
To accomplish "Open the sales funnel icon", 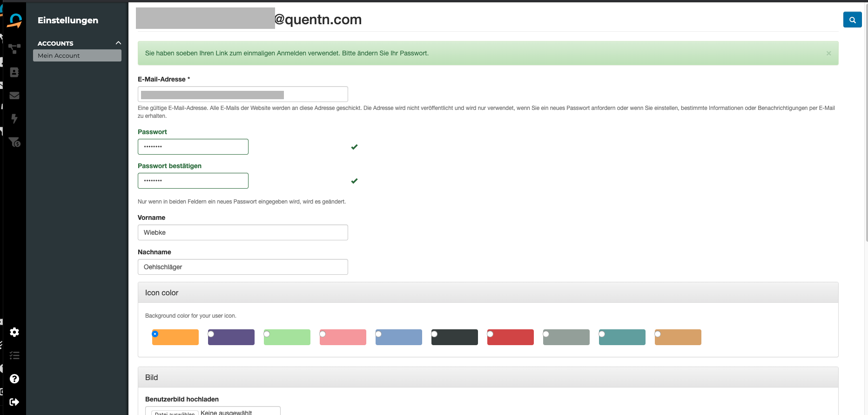I will click(x=14, y=142).
